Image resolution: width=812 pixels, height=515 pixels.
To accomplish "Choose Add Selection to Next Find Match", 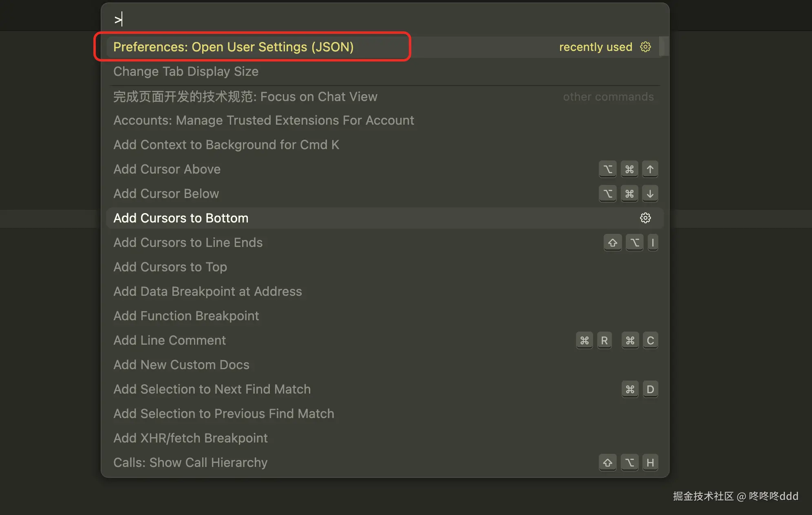I will pos(212,389).
